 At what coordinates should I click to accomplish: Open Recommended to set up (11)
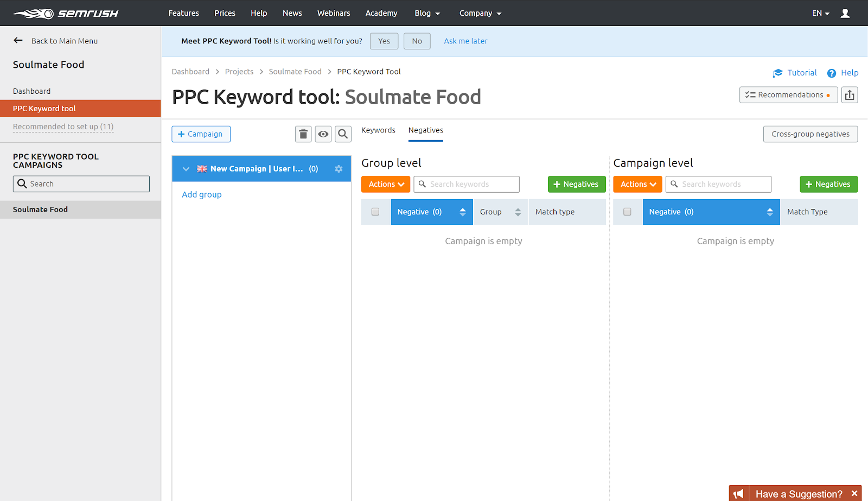point(63,126)
